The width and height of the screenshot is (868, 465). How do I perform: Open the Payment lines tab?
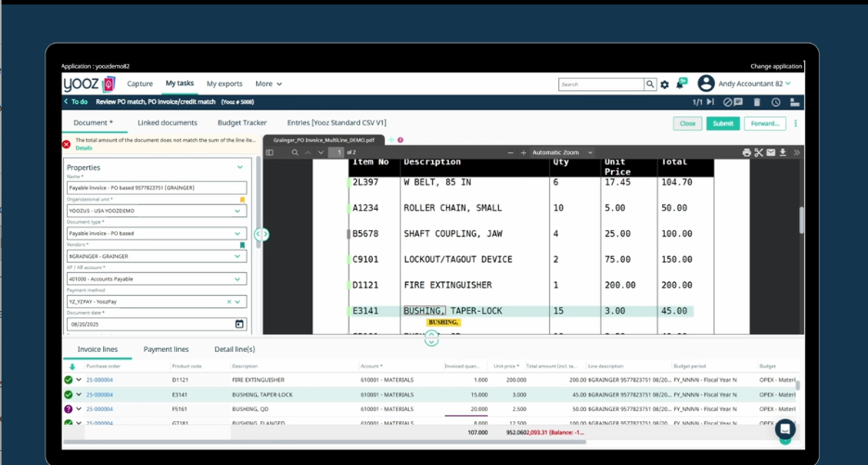(166, 349)
